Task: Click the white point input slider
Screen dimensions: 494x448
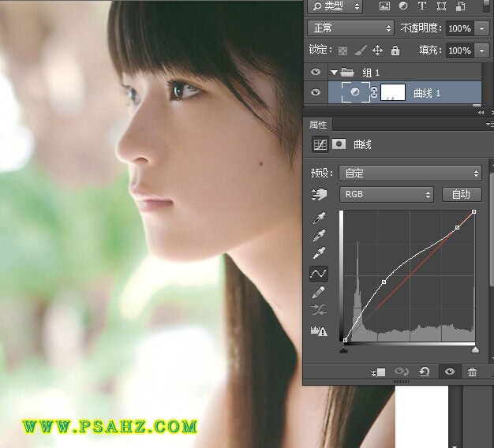Action: pyautogui.click(x=474, y=349)
